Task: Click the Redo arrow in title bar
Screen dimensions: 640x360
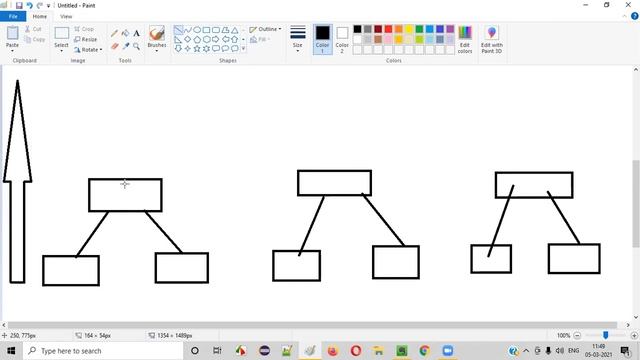Action: [x=40, y=5]
